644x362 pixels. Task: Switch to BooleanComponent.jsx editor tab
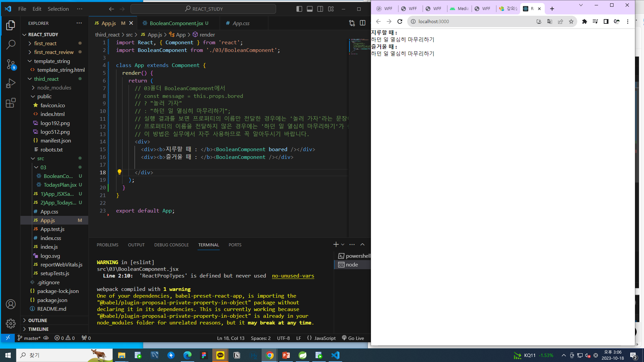click(x=176, y=23)
